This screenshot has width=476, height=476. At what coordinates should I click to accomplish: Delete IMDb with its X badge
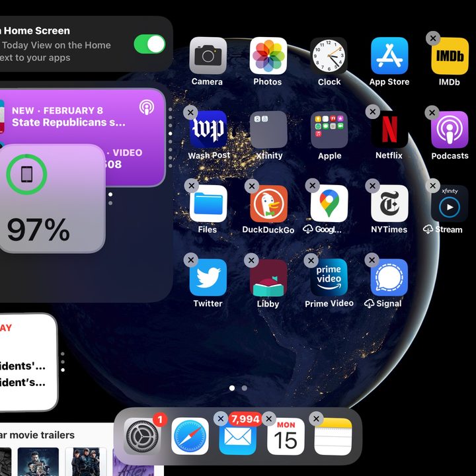pos(433,38)
